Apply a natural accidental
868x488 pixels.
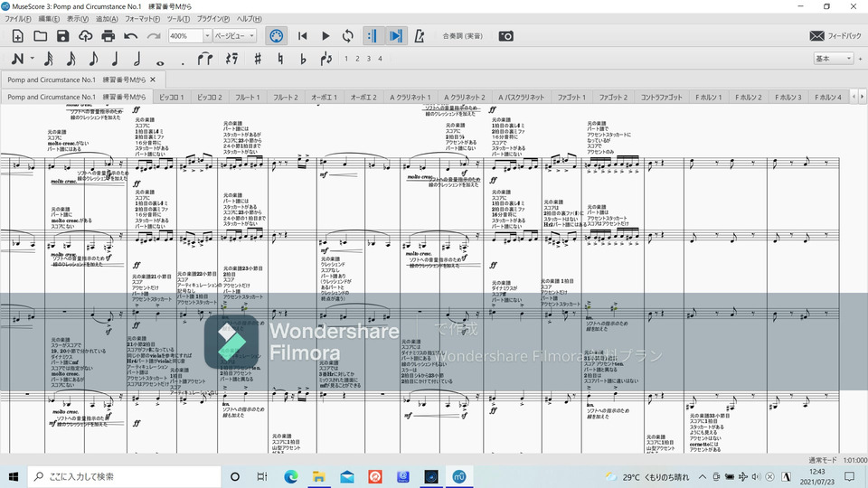tap(280, 59)
